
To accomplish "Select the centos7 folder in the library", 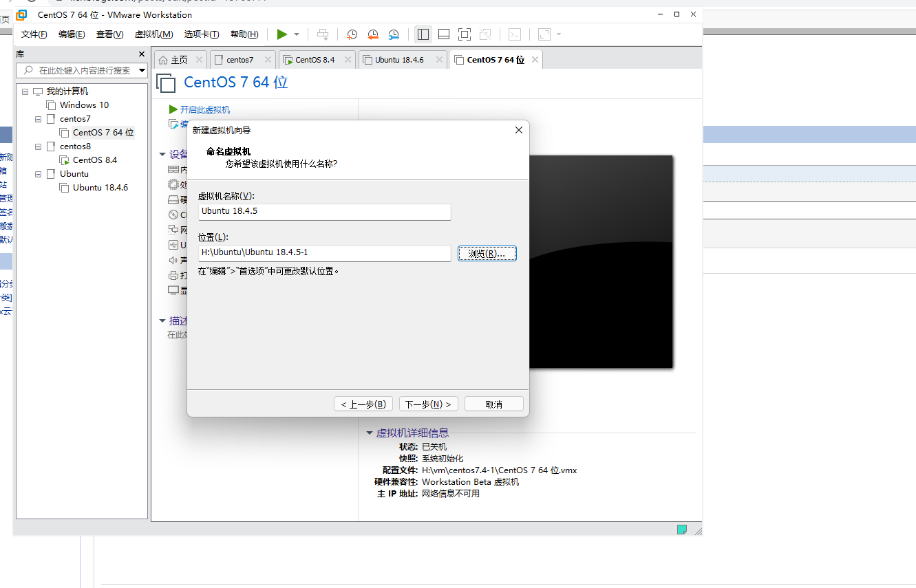I will (75, 119).
